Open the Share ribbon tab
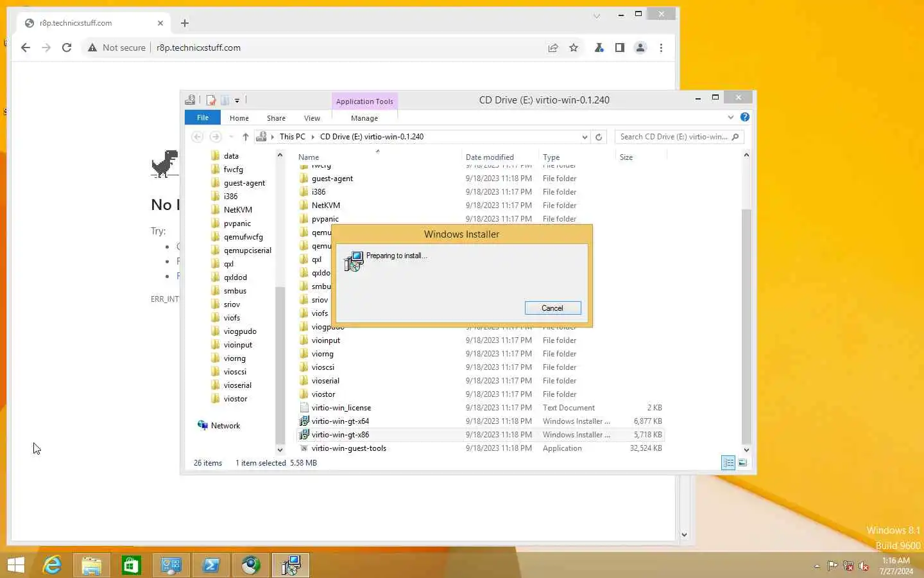Viewport: 924px width, 578px height. [x=276, y=118]
